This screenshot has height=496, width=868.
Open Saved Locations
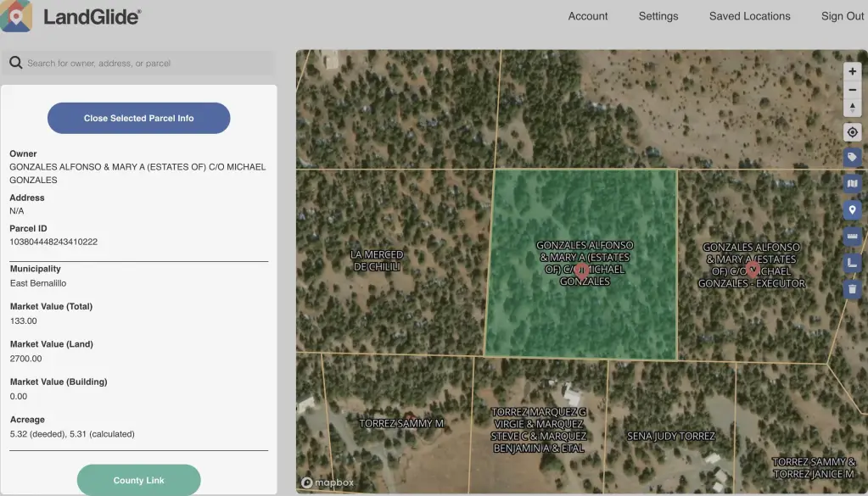(x=749, y=16)
